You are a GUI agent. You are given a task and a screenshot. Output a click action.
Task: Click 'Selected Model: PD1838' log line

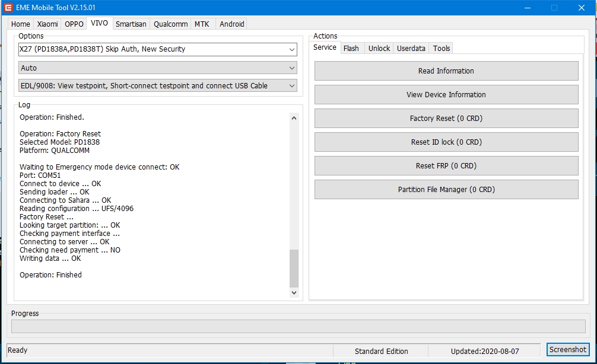(60, 142)
